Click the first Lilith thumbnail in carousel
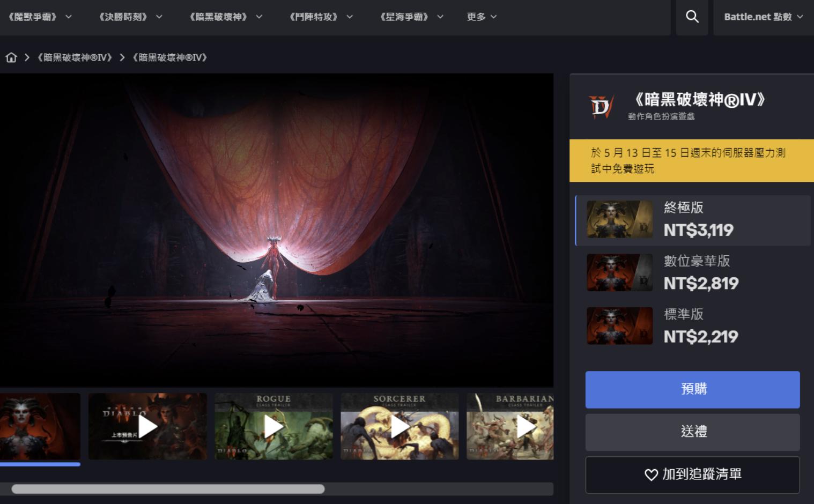814x504 pixels. pos(40,426)
